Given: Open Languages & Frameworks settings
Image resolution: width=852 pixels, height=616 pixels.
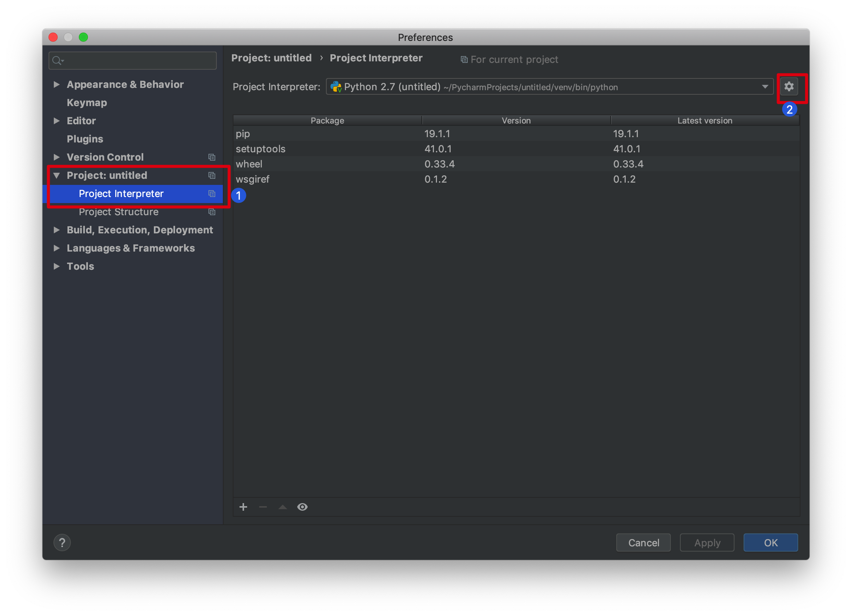Looking at the screenshot, I should coord(131,248).
